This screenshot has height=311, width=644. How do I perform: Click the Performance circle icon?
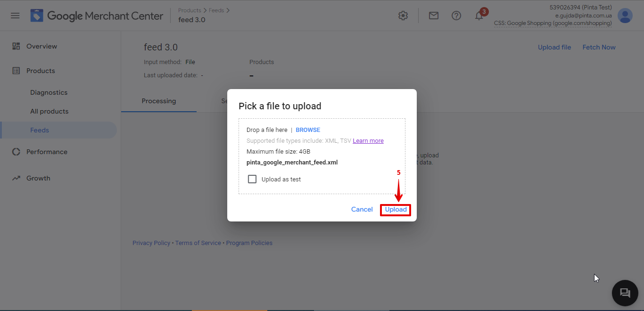[x=16, y=152]
